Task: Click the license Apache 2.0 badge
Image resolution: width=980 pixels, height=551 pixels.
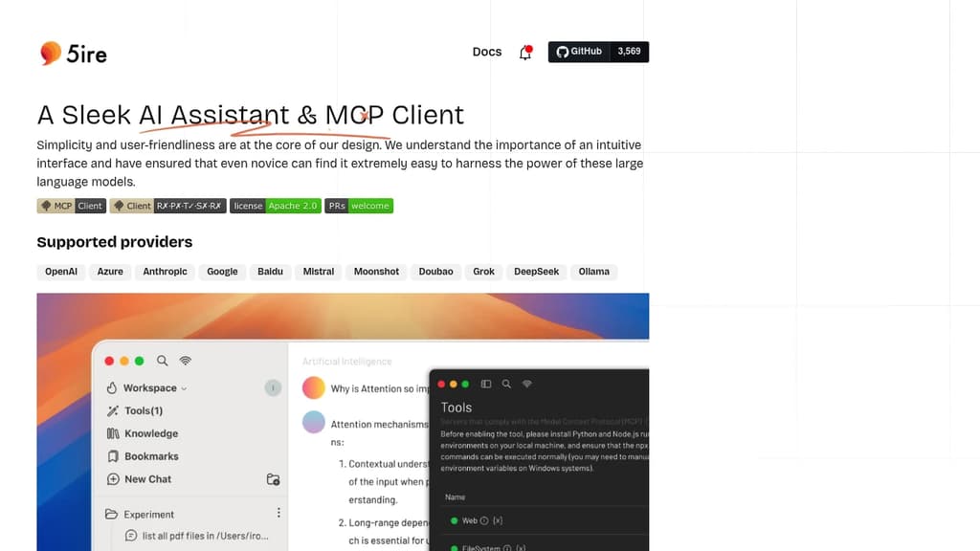Action: (x=275, y=206)
